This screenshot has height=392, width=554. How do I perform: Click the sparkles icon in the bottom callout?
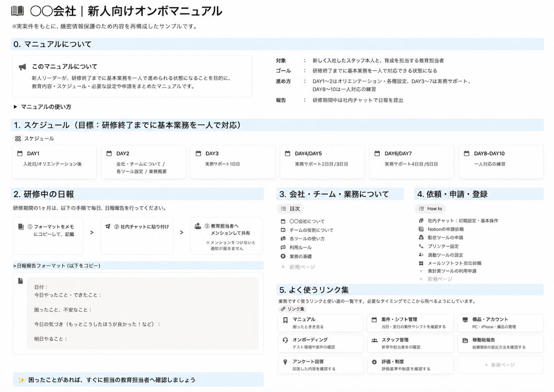coord(21,380)
